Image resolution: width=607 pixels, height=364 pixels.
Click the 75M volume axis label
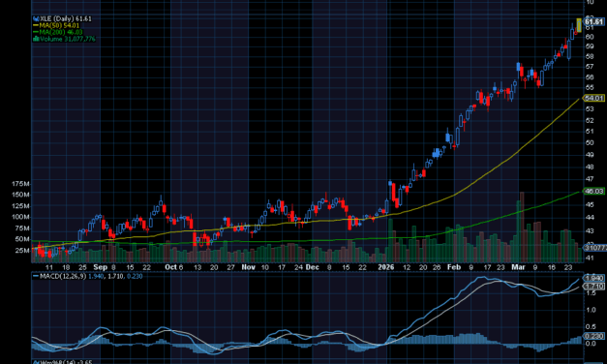pyautogui.click(x=22, y=228)
